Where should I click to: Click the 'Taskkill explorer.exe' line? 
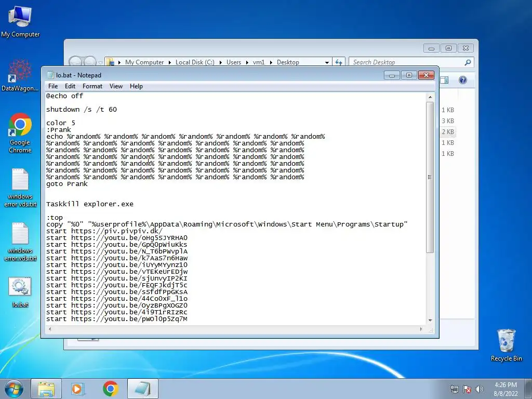tap(90, 204)
